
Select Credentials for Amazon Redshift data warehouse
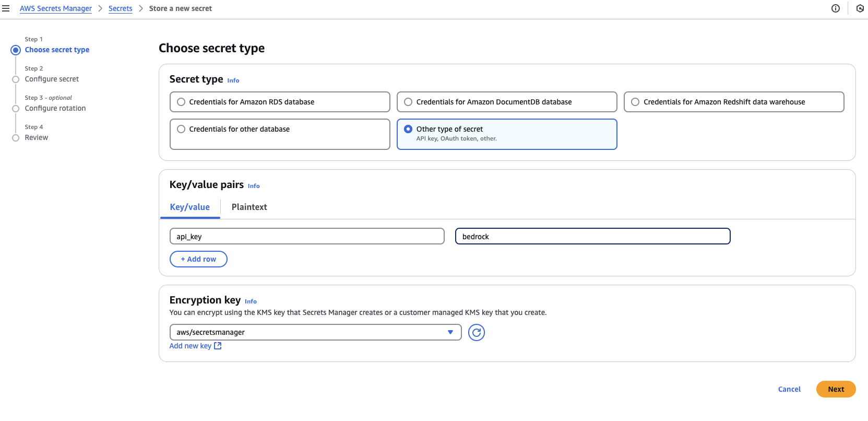click(734, 102)
